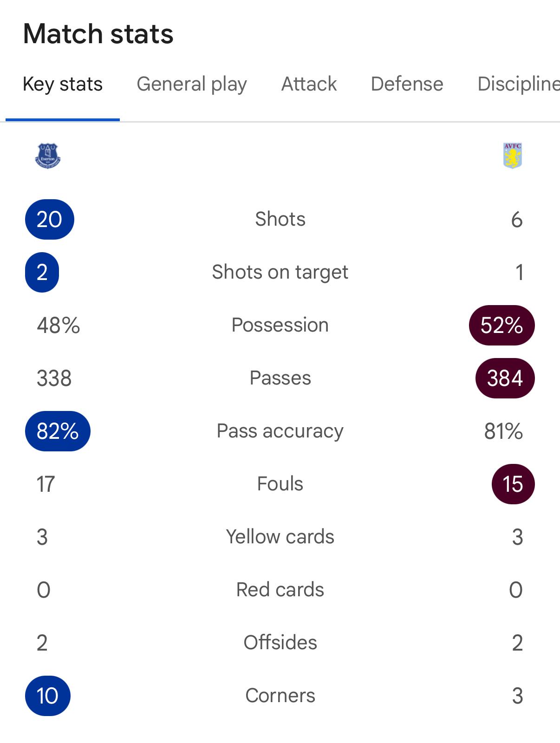Tap Aston Villa's 384 passes badge
Viewport: 560px width, 743px height.
tap(505, 378)
